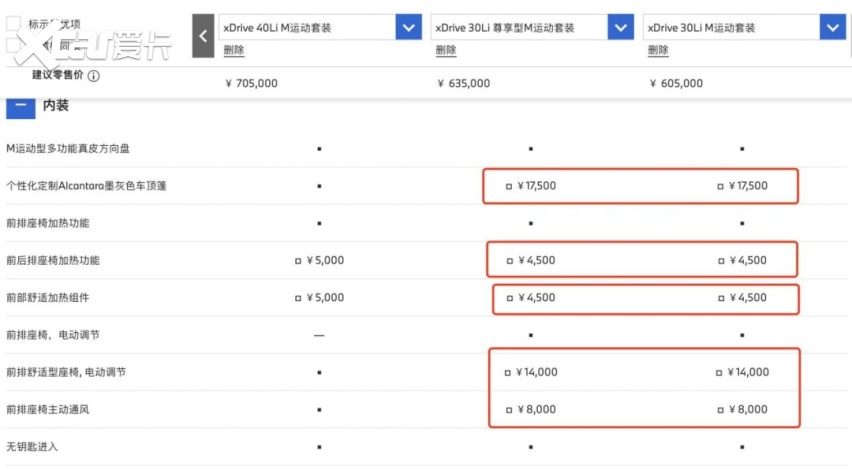Delete the xDrive 30Li 尊享型 column via 删除
This screenshot has height=470, width=852.
tap(446, 51)
